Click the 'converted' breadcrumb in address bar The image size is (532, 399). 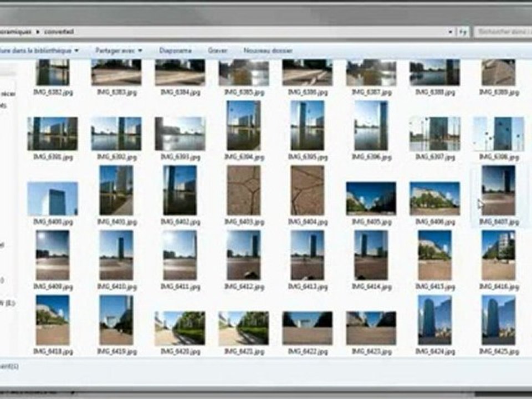point(59,32)
